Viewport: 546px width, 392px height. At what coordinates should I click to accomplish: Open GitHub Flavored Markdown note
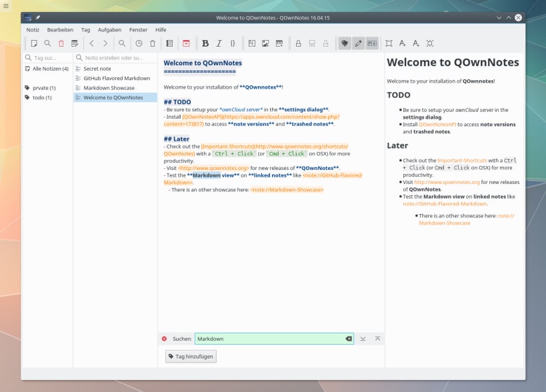pyautogui.click(x=115, y=78)
